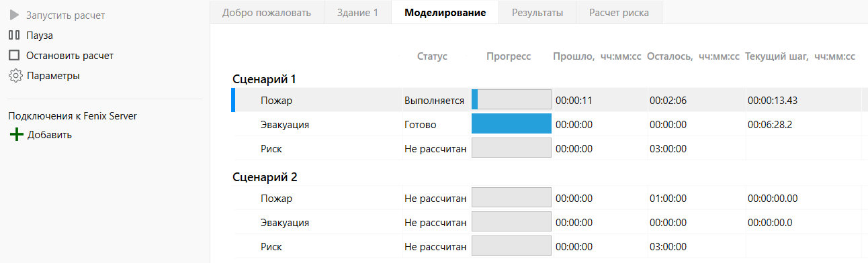Viewport: 868px width, 263px height.
Task: Click the green plus icon for Добавить
Action: 16,135
